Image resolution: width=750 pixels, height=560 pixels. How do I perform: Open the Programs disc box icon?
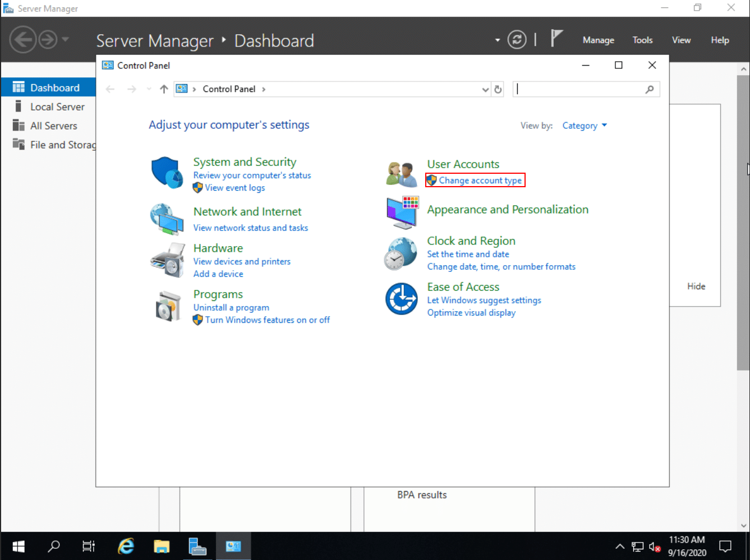(x=167, y=307)
